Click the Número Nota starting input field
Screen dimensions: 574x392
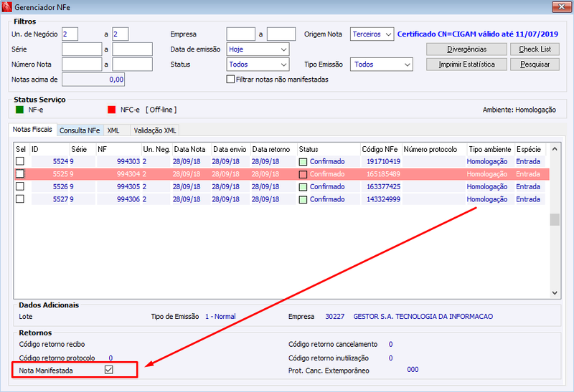82,64
